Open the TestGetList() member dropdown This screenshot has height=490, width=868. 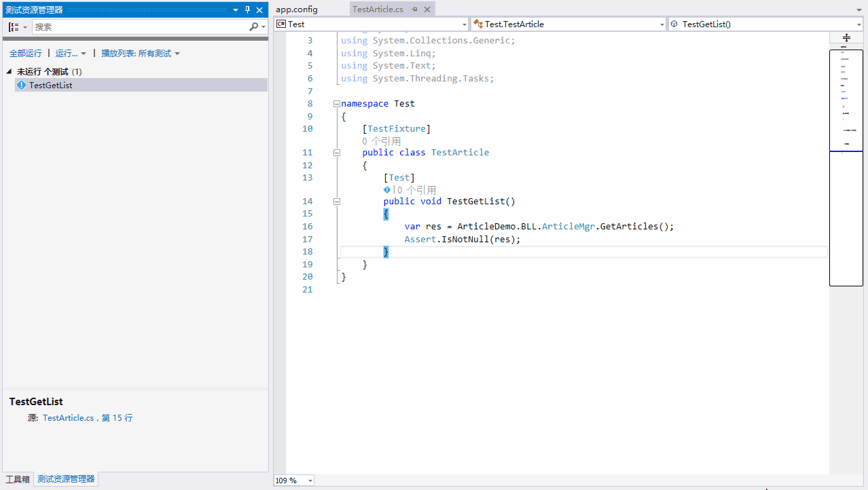pyautogui.click(x=858, y=24)
